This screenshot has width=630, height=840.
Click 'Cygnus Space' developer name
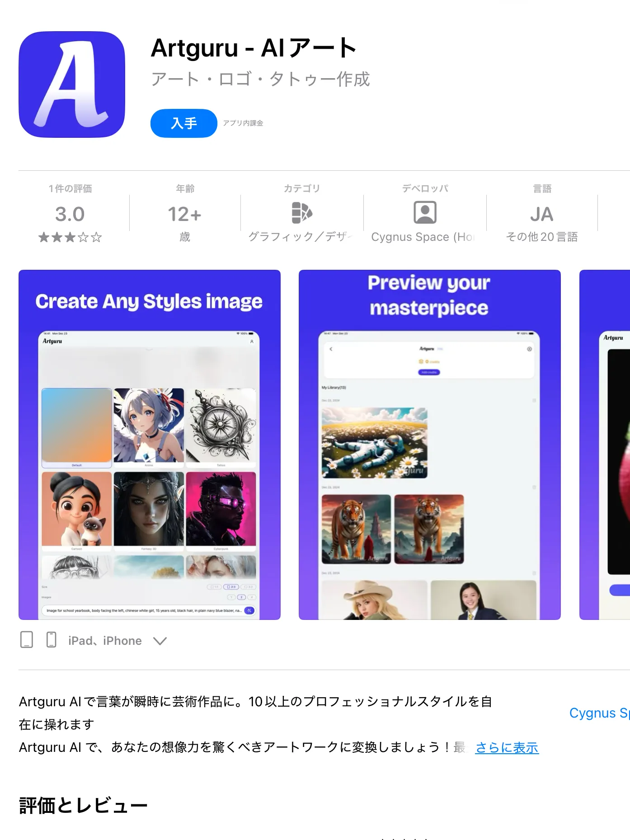[x=423, y=237]
